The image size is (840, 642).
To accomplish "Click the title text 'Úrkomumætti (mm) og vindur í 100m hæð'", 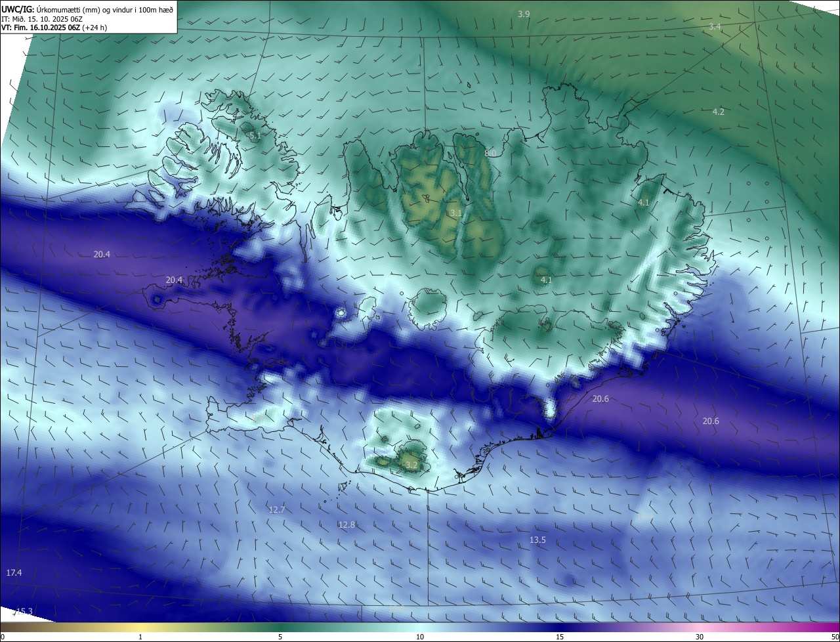I will pos(104,9).
